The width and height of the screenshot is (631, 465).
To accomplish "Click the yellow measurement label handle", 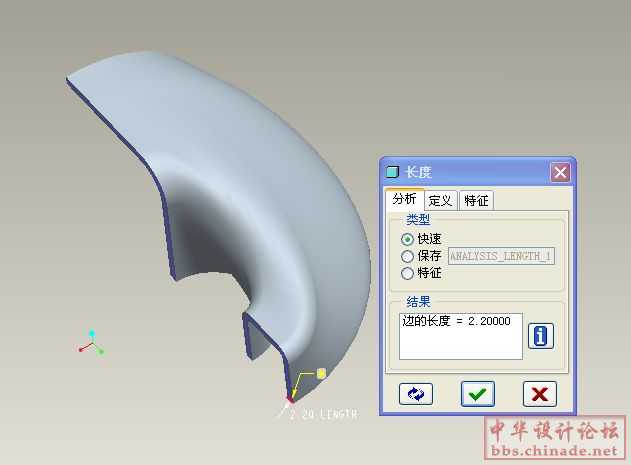I will pyautogui.click(x=321, y=374).
